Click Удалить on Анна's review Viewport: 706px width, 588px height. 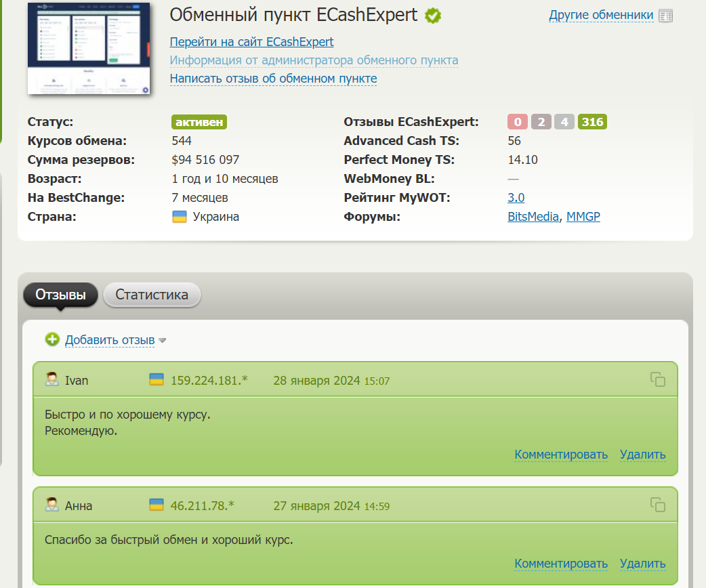642,564
